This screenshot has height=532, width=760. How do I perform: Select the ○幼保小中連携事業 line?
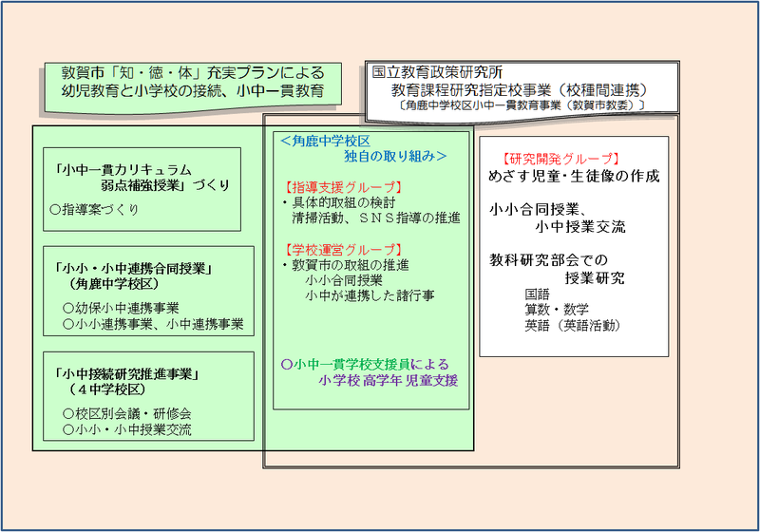click(x=126, y=308)
